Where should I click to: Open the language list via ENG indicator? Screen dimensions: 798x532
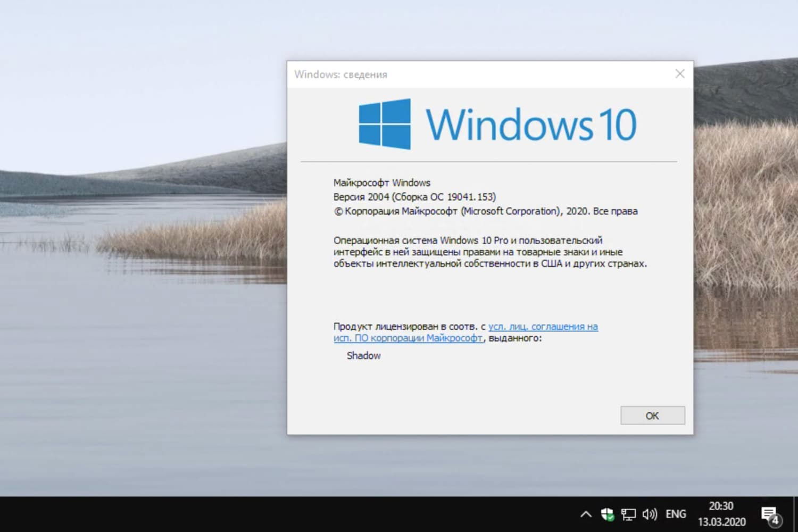pos(675,513)
